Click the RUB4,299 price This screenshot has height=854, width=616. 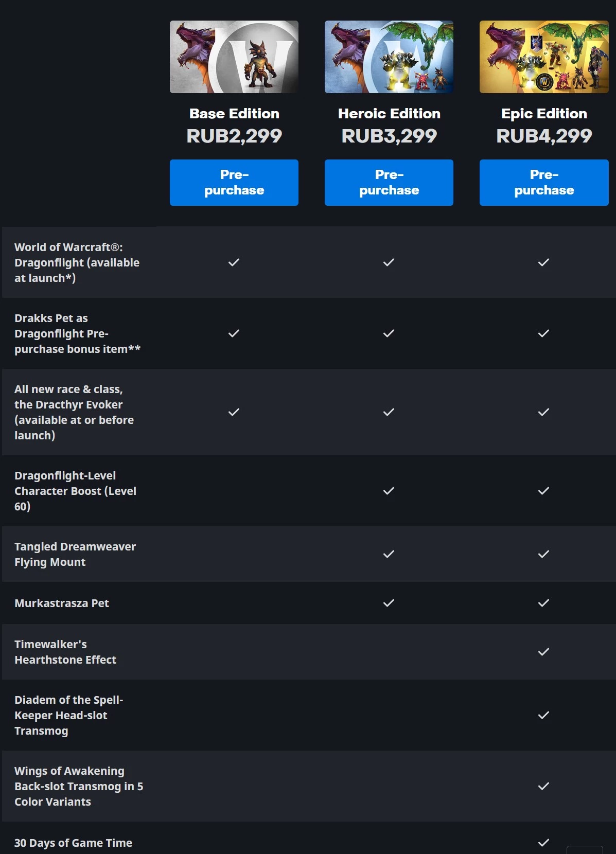coord(544,136)
